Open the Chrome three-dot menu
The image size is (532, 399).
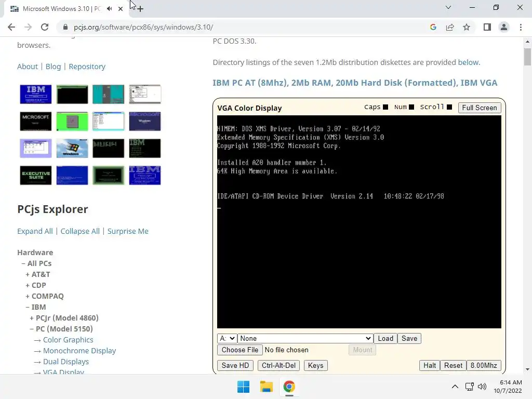[521, 27]
